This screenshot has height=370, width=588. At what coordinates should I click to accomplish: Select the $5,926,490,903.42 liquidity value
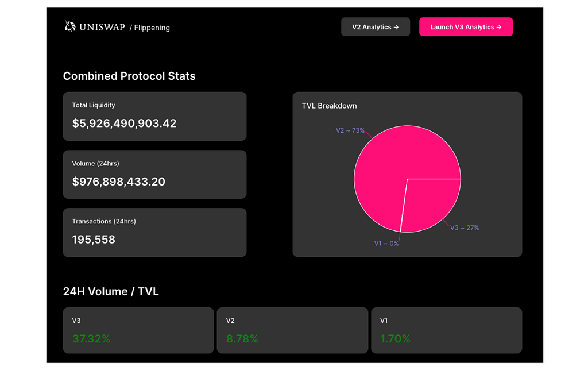pyautogui.click(x=124, y=124)
